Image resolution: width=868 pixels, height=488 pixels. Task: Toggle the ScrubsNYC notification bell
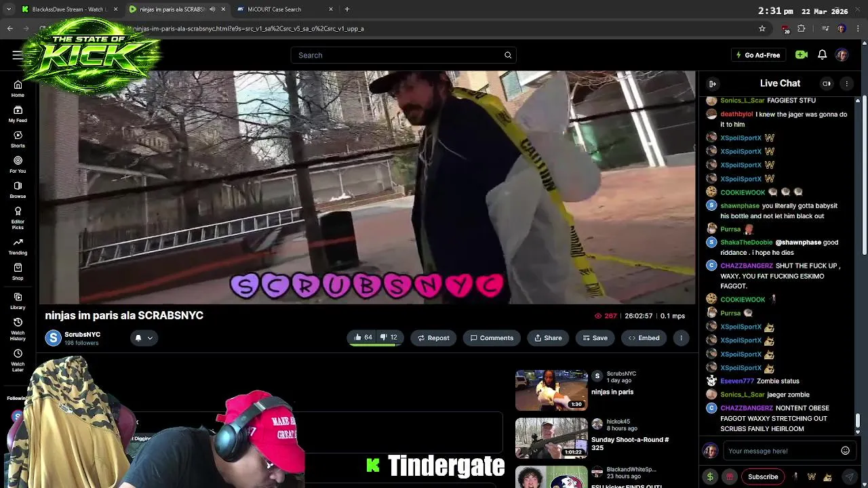point(138,338)
